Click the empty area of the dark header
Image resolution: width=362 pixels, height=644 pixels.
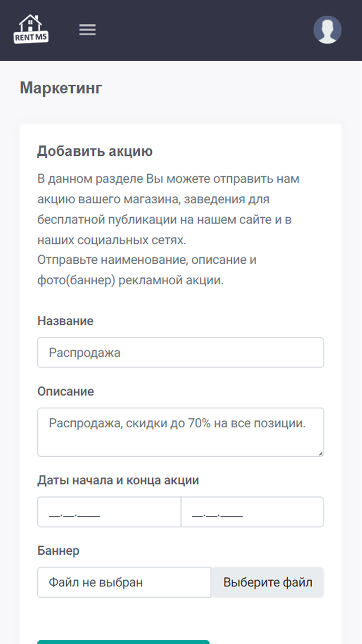pos(203,30)
